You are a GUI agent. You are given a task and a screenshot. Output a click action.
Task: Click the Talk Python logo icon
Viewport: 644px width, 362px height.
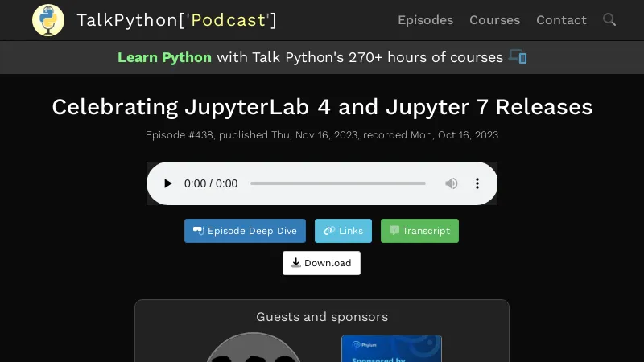tap(48, 20)
